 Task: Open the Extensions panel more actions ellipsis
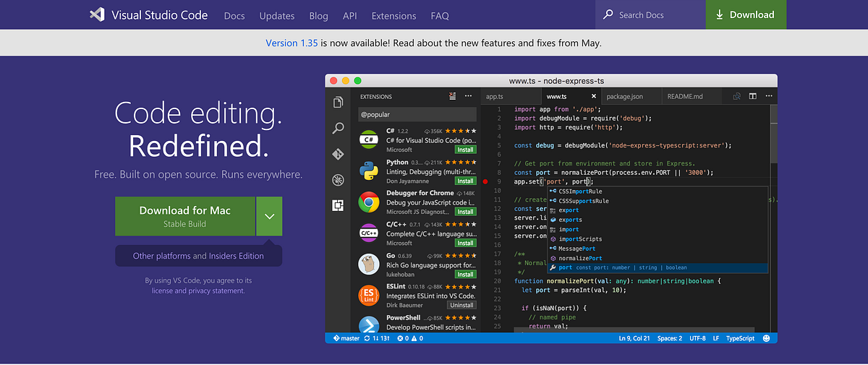[469, 96]
